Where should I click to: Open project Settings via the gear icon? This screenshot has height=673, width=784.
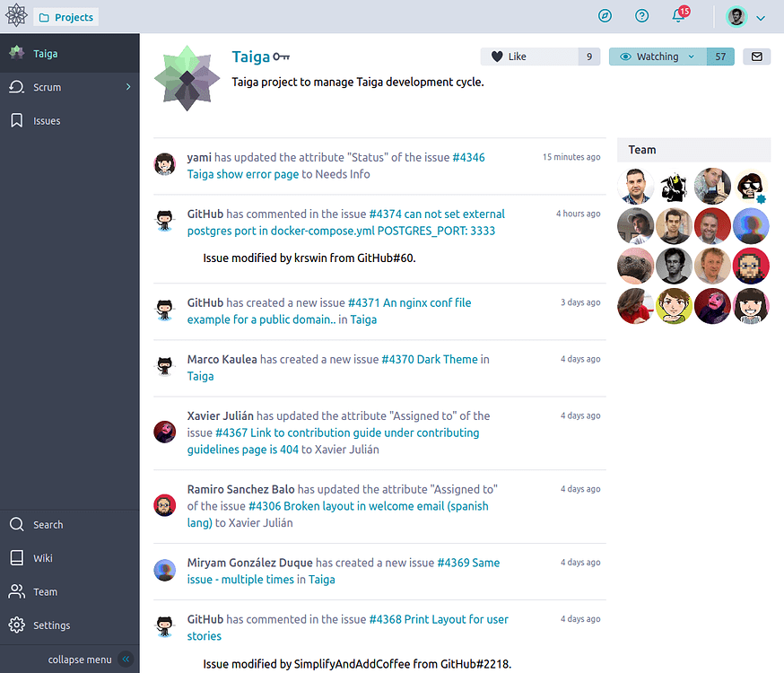coord(14,625)
